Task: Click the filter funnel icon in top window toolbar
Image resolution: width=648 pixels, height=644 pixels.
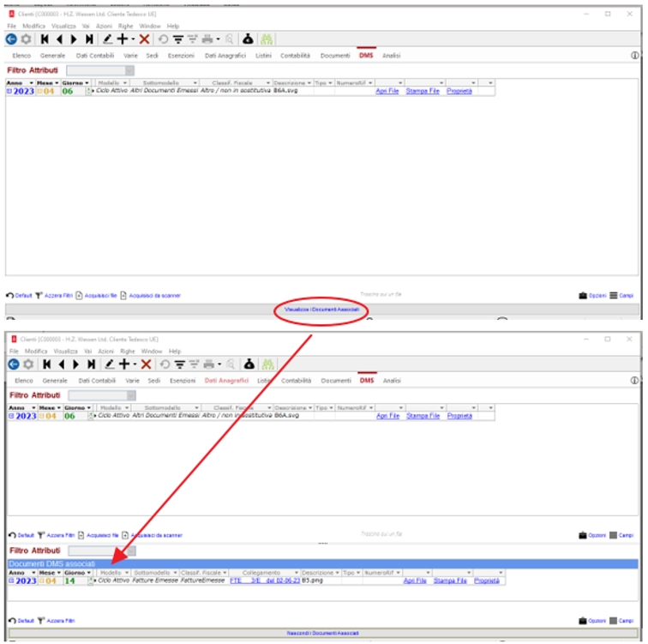Action: 178,39
